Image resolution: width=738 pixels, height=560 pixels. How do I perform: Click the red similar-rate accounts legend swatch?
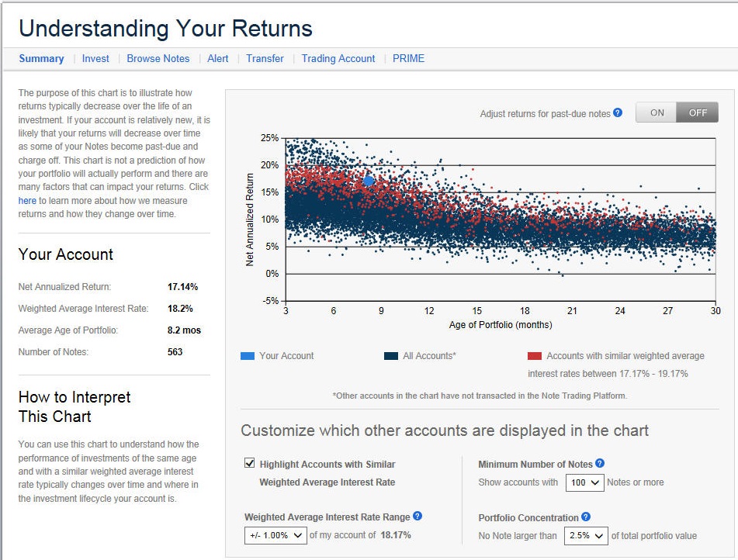(534, 356)
